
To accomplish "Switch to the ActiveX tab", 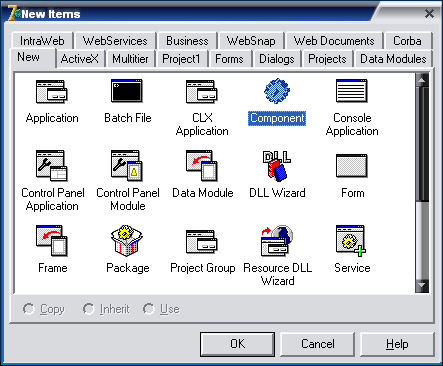I will tap(80, 59).
